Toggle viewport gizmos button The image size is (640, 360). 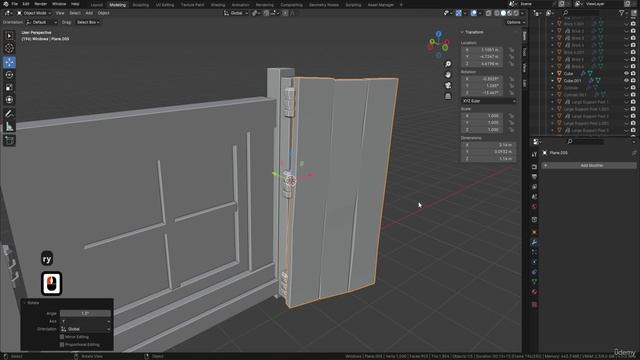[459, 13]
